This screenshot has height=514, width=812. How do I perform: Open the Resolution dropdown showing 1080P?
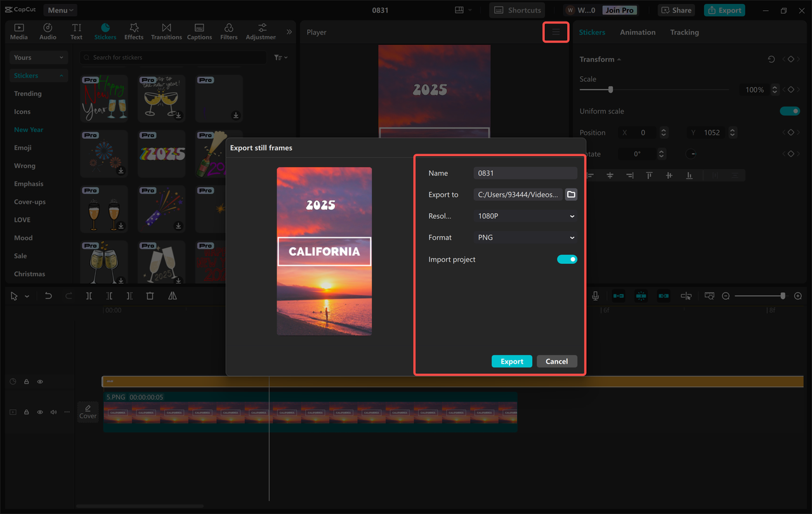pos(525,216)
